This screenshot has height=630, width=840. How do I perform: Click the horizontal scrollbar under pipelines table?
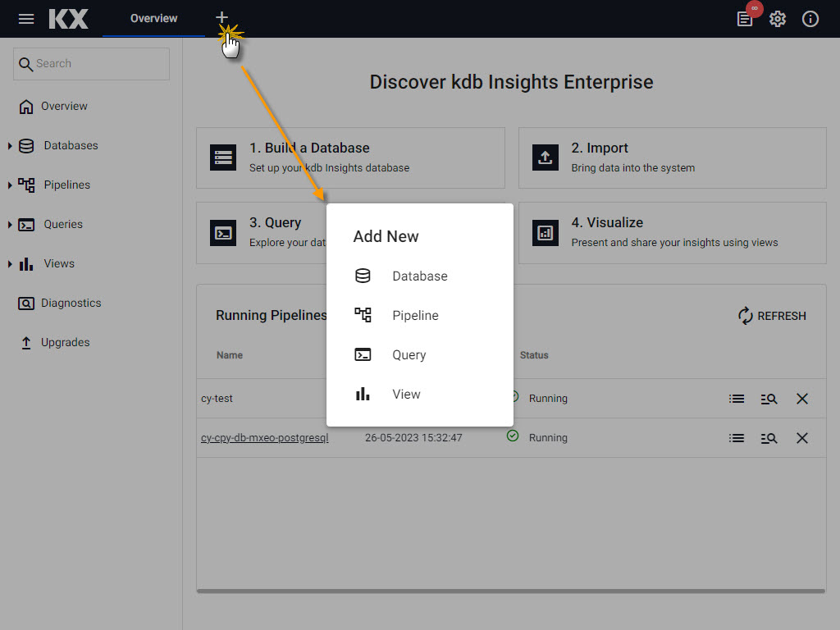point(511,591)
